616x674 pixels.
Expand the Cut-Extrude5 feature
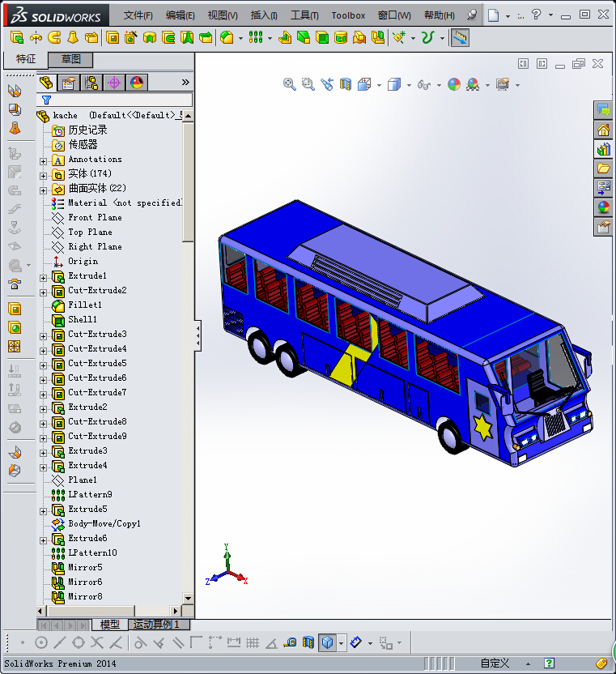coord(43,366)
